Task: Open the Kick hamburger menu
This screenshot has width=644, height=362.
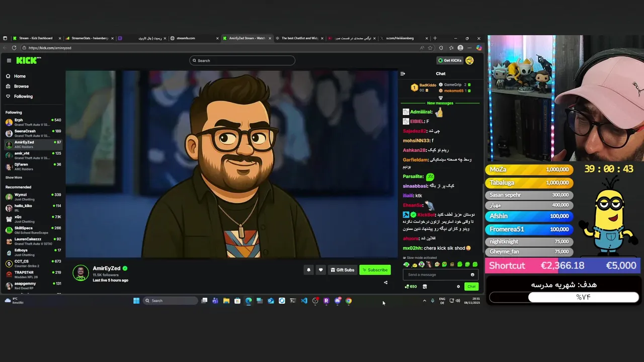Action: [9, 60]
